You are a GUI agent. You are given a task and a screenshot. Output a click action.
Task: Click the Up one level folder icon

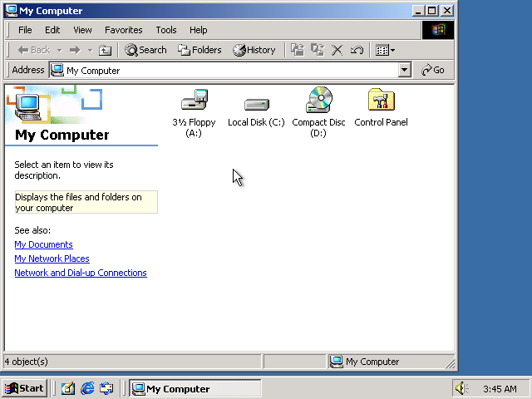click(x=105, y=50)
